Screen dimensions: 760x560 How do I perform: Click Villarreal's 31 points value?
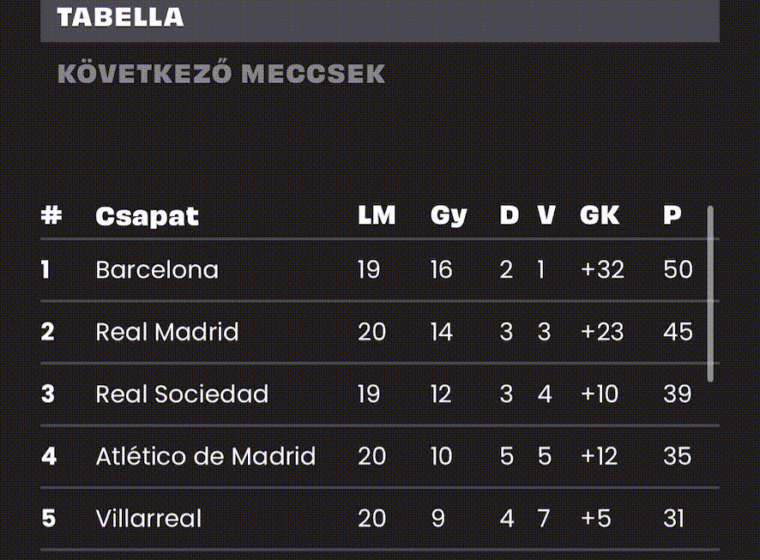click(674, 518)
